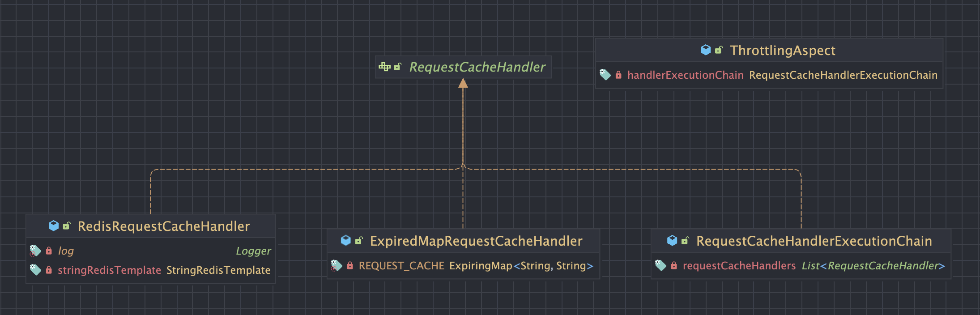Viewport: 980px width, 315px height.
Task: Click the List<RequestCacheHandler> type label
Action: click(873, 266)
